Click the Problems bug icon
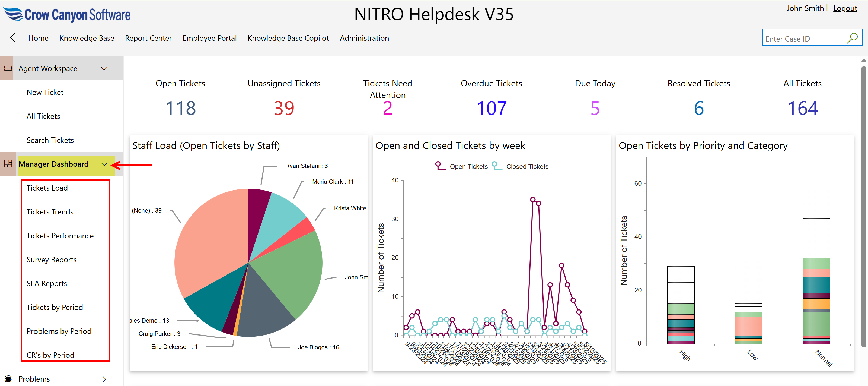Image resolution: width=868 pixels, height=386 pixels. [8, 379]
